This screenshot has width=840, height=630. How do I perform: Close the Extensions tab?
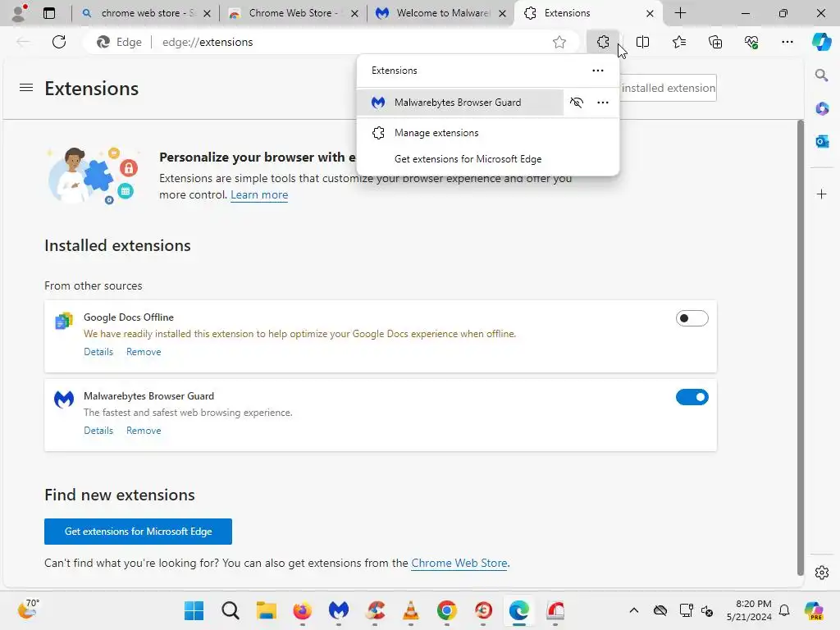(650, 13)
